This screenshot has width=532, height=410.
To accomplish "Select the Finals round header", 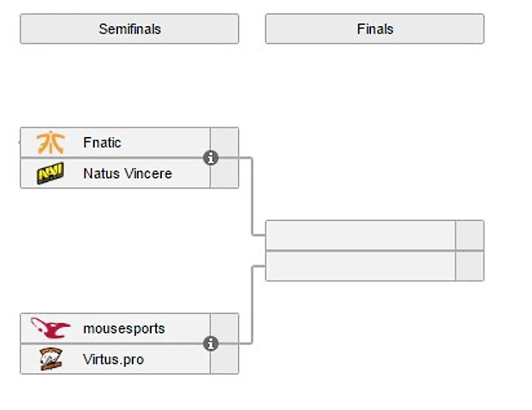I will pyautogui.click(x=375, y=29).
